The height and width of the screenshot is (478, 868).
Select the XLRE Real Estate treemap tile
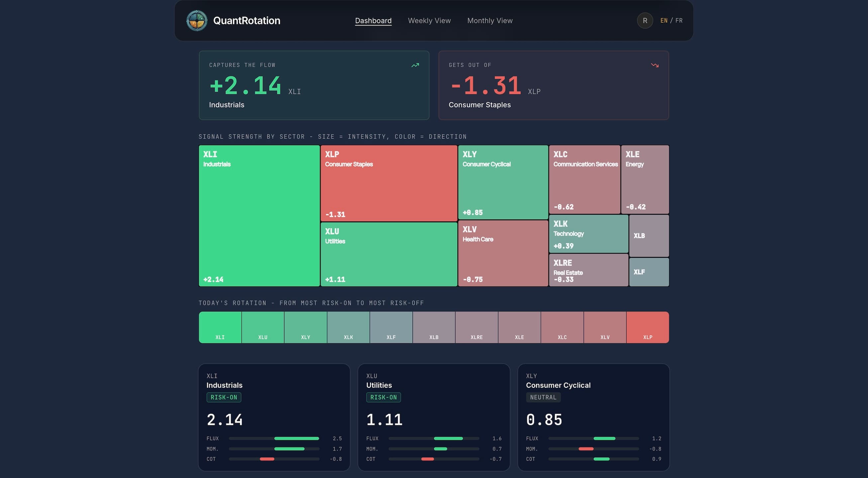tap(589, 270)
